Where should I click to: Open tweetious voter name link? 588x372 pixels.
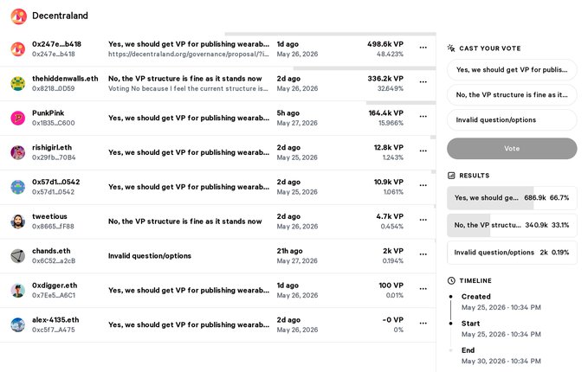point(49,216)
